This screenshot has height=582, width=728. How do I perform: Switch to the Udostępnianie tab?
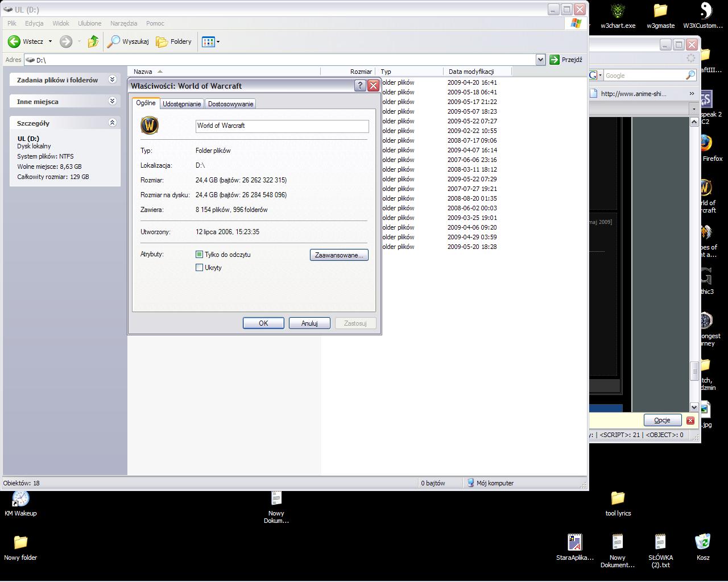click(181, 104)
